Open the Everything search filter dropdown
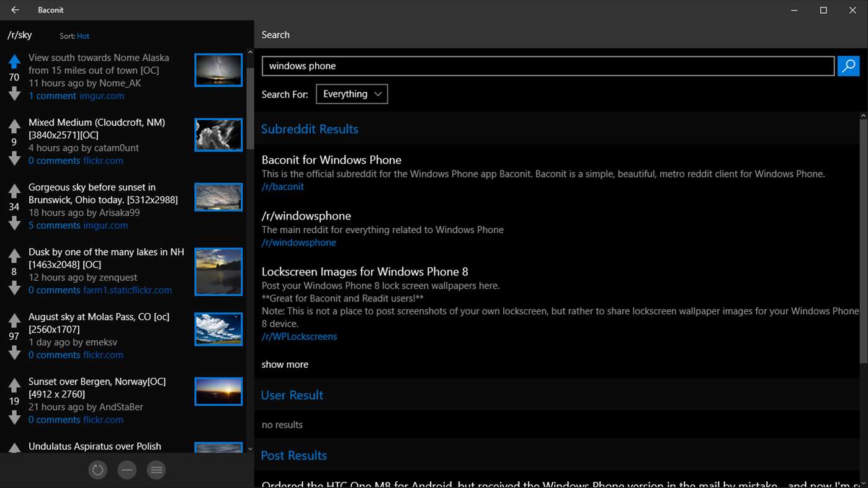The width and height of the screenshot is (868, 488). [351, 94]
